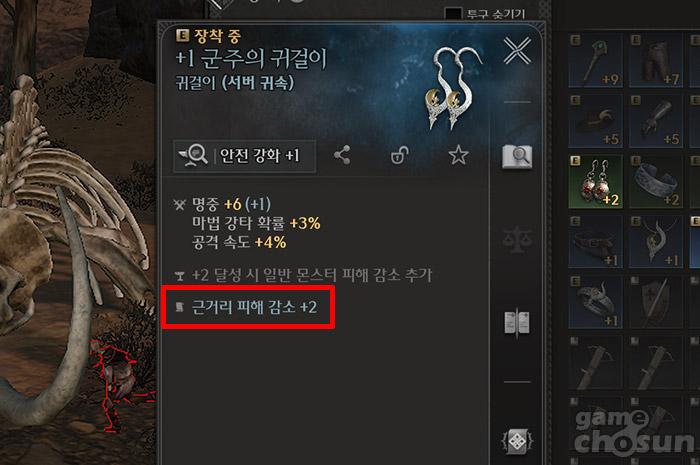700x465 pixels.
Task: Click the 근거리 피해 감소 +2 stat line
Action: [254, 307]
